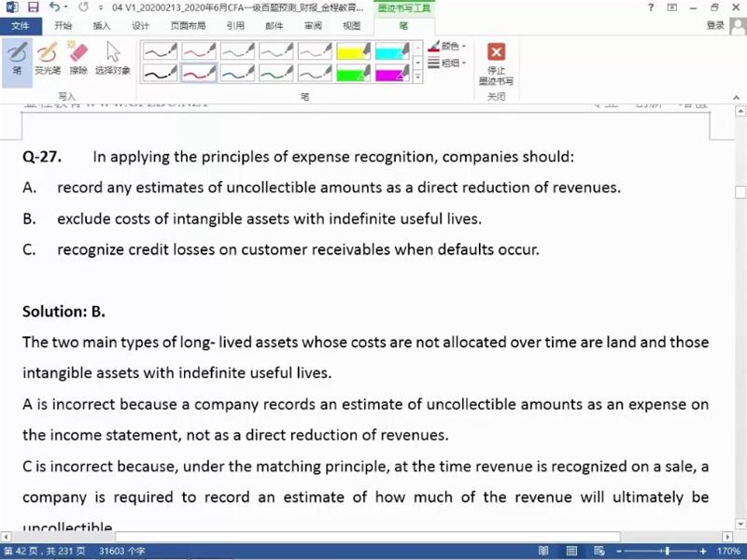The image size is (747, 560).
Task: Open the pen Color (颜色) dropdown
Action: tap(449, 46)
